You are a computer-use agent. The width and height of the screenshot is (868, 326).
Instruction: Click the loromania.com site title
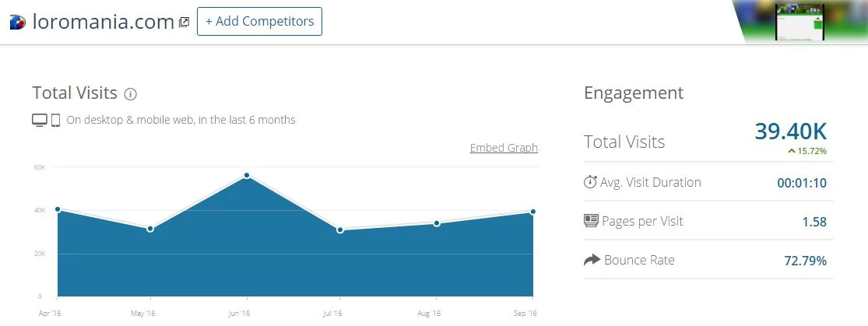[103, 22]
